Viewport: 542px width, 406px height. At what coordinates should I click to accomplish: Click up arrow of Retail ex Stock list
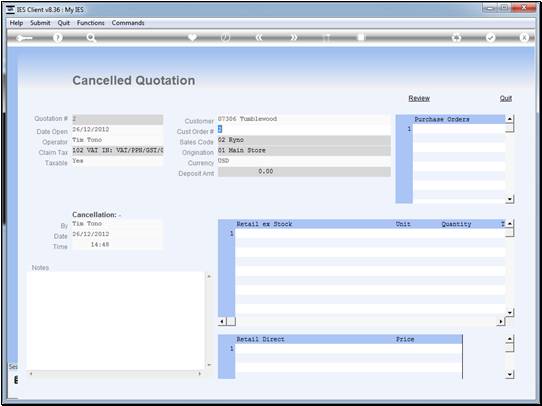[x=510, y=224]
